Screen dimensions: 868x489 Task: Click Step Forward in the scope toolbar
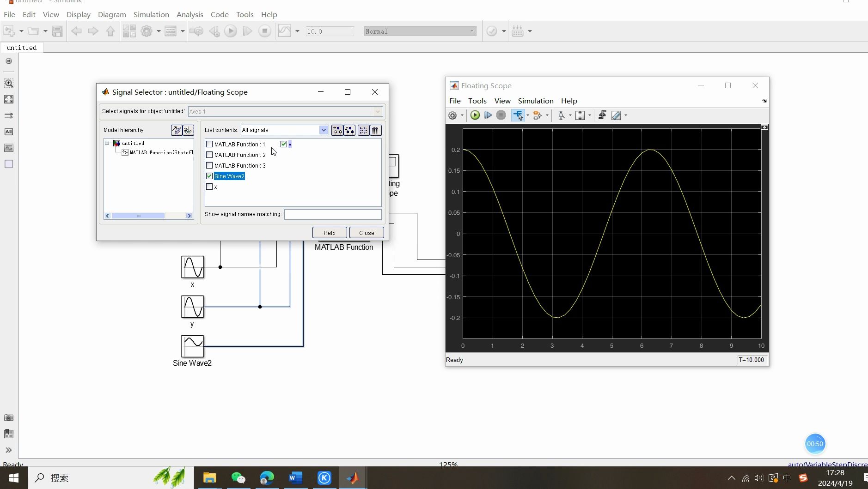488,115
